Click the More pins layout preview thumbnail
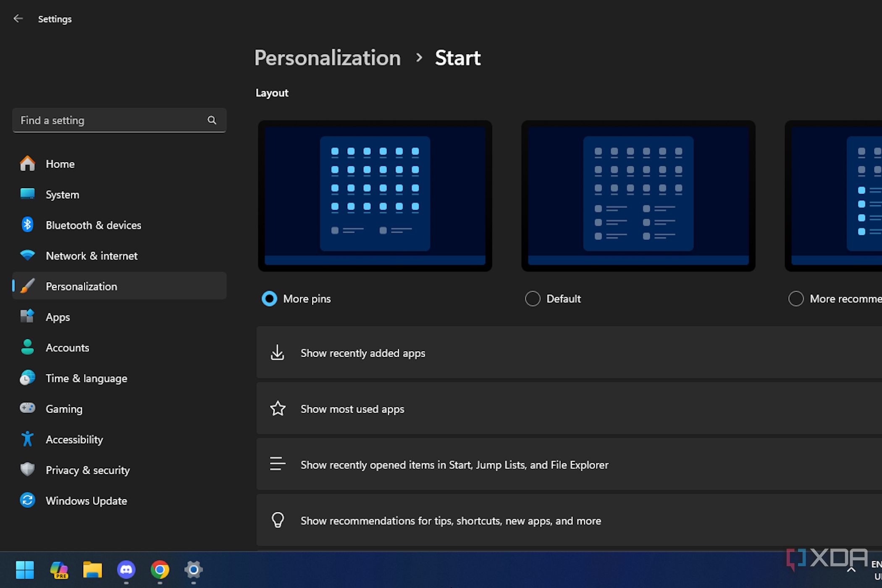 coord(375,196)
